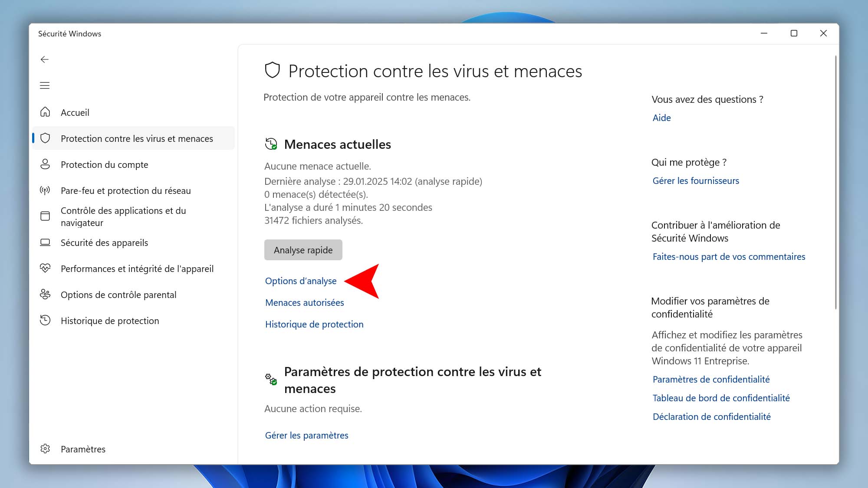Minimize the Sécurité Windows window
The width and height of the screenshot is (868, 488).
pyautogui.click(x=764, y=33)
